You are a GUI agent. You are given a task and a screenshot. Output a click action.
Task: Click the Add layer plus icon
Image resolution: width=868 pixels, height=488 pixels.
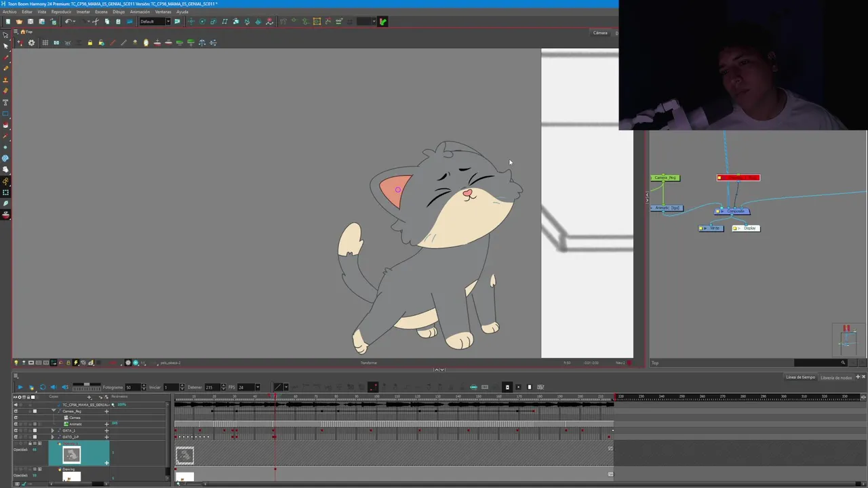pyautogui.click(x=89, y=396)
